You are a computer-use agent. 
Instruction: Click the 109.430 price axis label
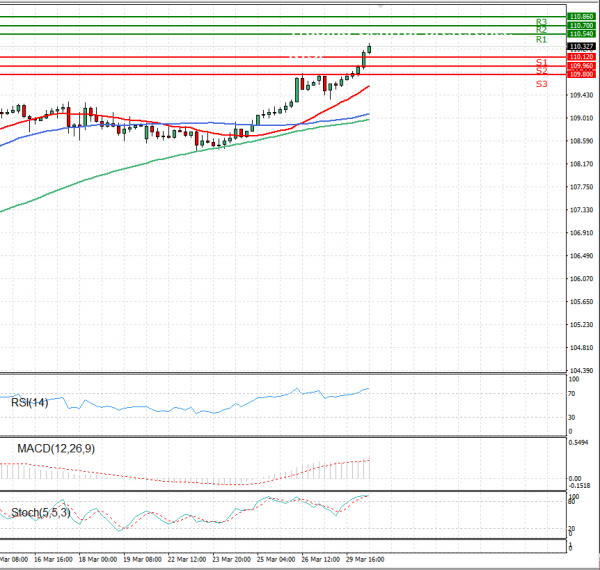point(580,95)
